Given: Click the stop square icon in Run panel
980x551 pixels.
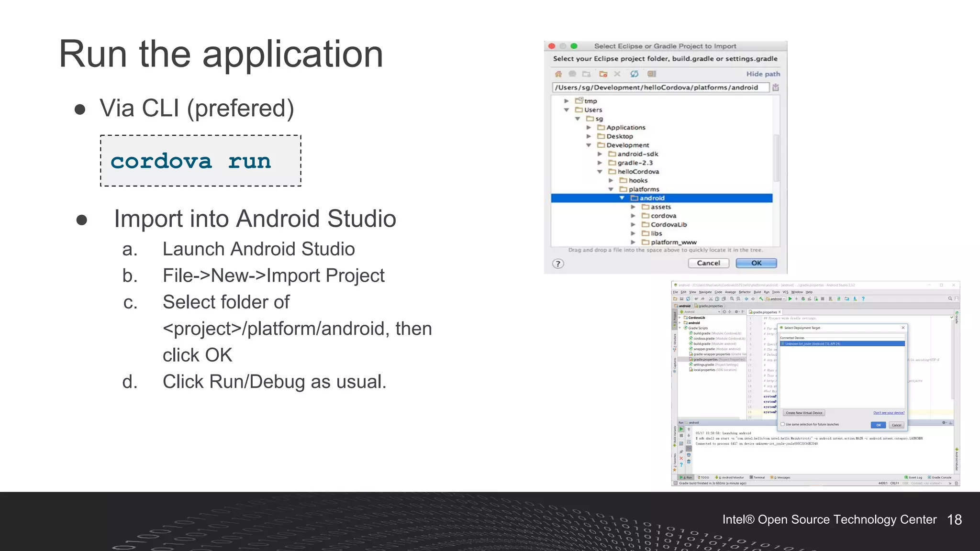Looking at the screenshot, I should (x=681, y=435).
